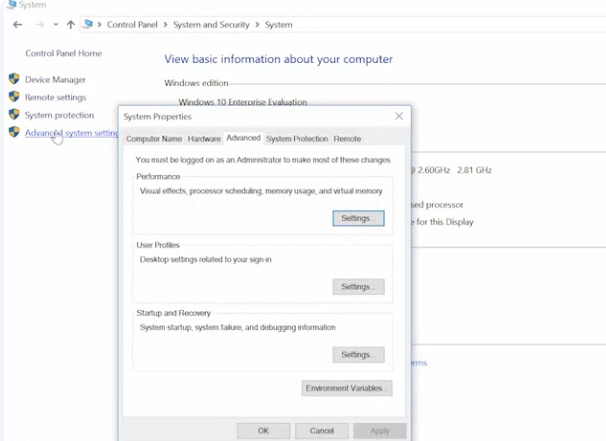
Task: Open User Profiles Settings button
Action: pos(358,287)
